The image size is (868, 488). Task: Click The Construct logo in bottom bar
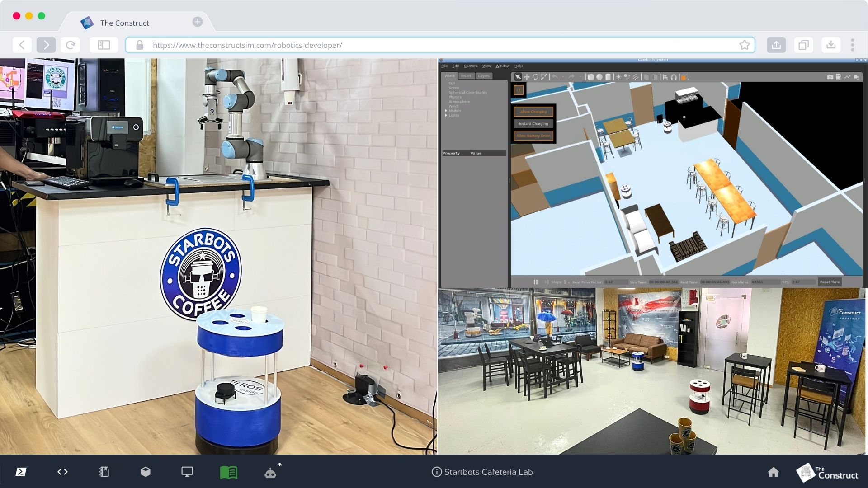pos(827,473)
